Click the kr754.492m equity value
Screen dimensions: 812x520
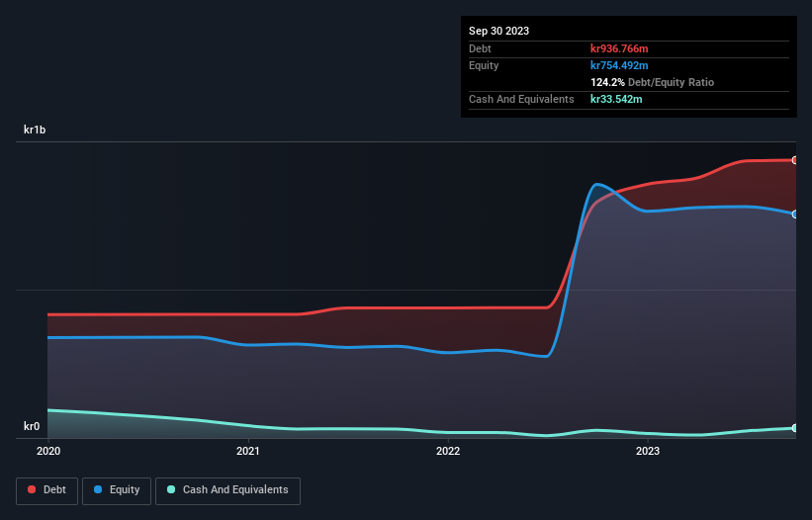(619, 65)
